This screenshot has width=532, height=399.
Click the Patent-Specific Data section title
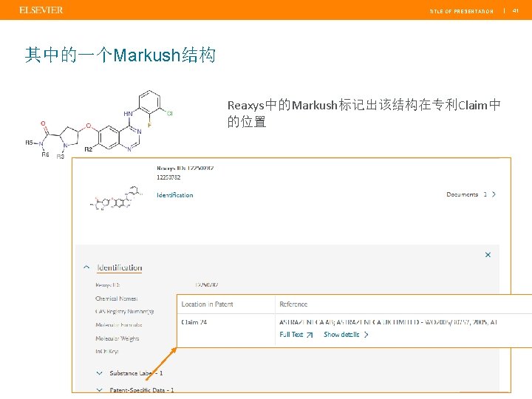click(141, 390)
